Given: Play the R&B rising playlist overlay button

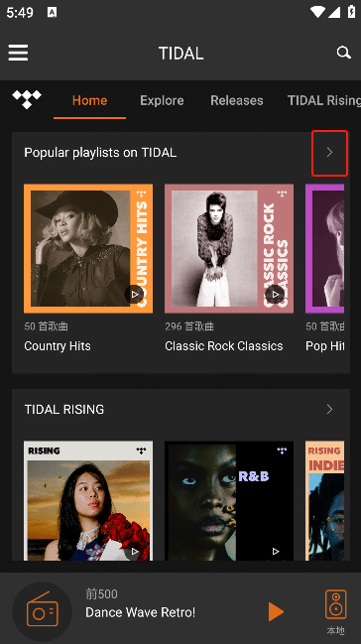Looking at the screenshot, I should point(276,551).
